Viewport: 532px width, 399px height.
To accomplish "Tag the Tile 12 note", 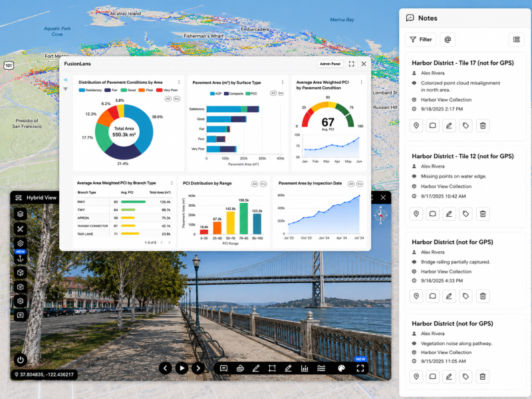I will coord(465,213).
